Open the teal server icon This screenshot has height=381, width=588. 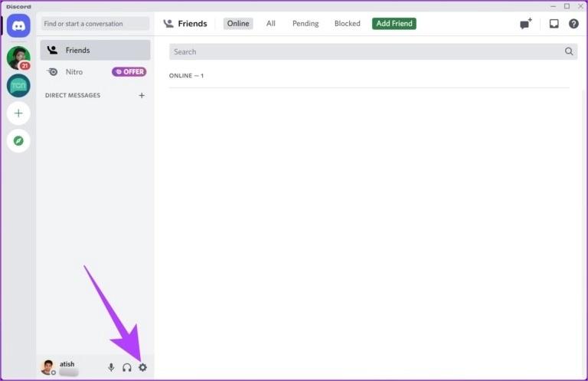18,86
